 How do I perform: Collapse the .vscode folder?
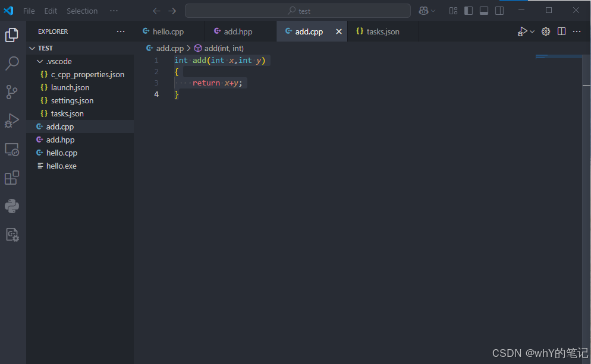[80, 61]
